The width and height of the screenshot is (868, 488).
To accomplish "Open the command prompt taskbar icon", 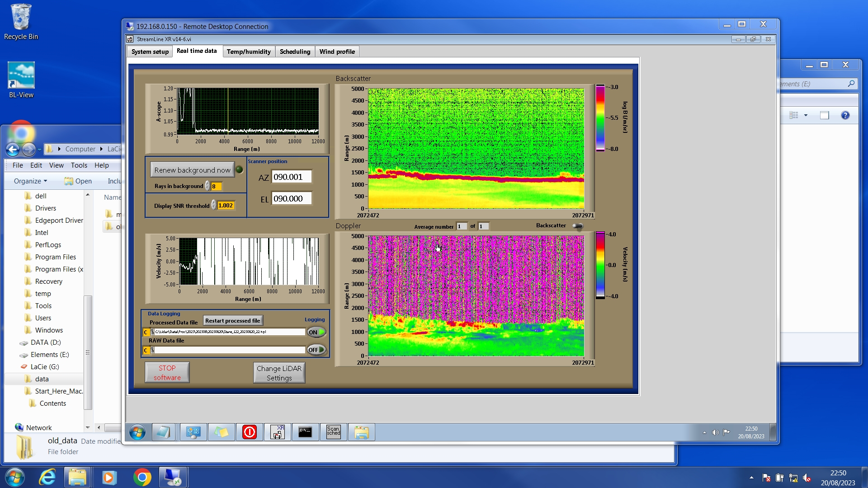I will point(305,432).
